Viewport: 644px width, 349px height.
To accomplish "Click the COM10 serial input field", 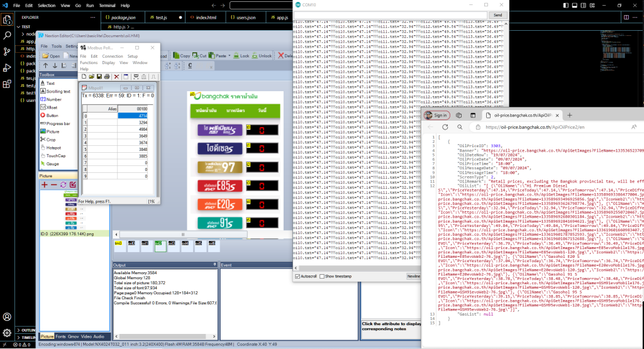I will coord(390,15).
